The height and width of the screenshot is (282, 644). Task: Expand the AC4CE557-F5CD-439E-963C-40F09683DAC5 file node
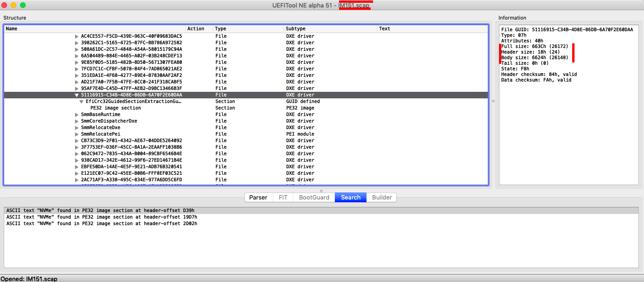point(77,36)
